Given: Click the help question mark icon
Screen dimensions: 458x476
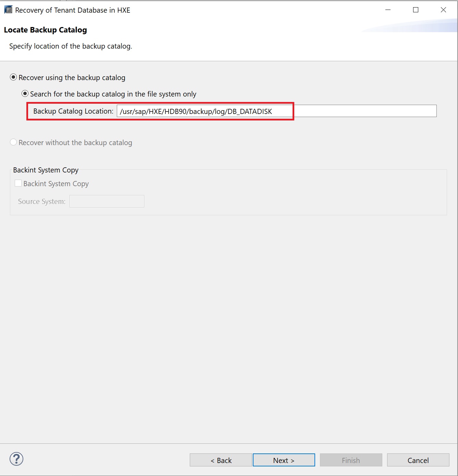Looking at the screenshot, I should [16, 459].
